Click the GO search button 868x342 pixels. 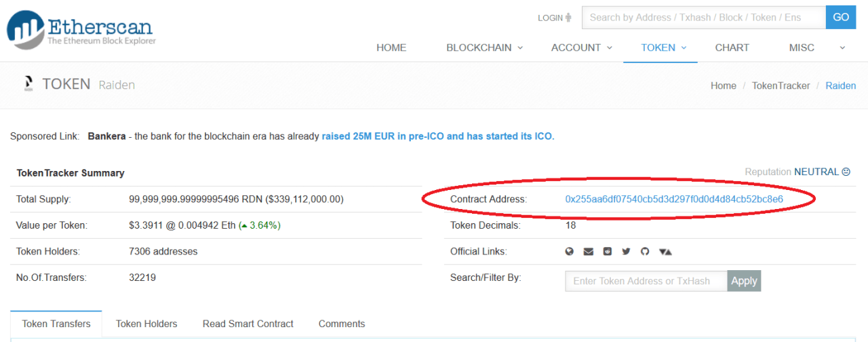(x=841, y=18)
